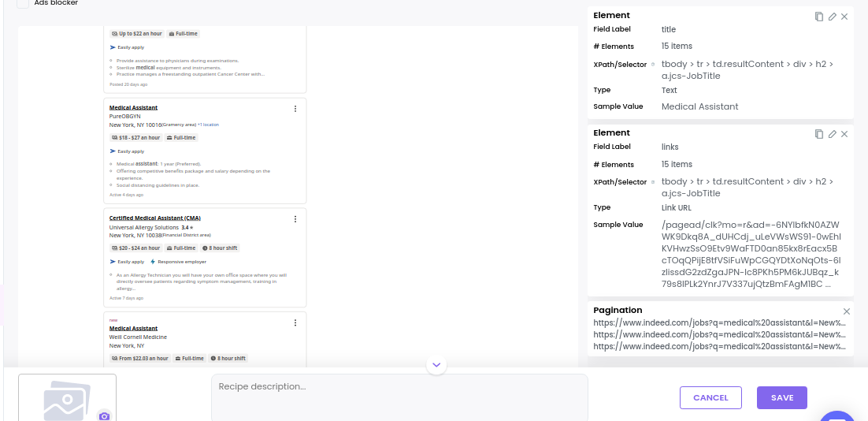Close the Pagination panel
Viewport: 868px width, 421px height.
(847, 311)
